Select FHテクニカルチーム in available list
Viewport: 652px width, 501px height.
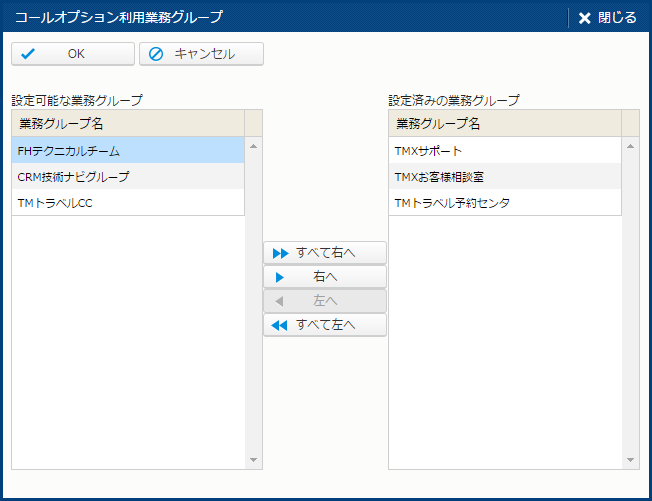point(128,151)
